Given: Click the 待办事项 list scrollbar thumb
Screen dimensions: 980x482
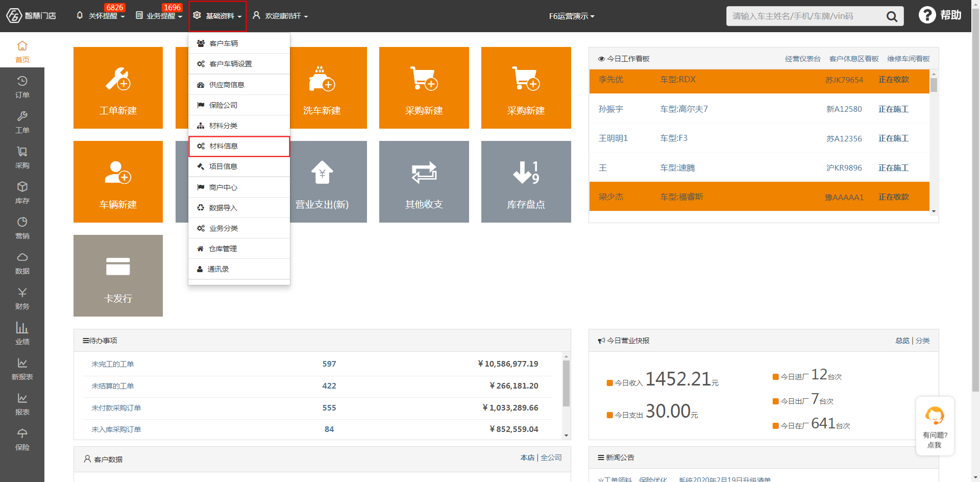Looking at the screenshot, I should (x=566, y=383).
